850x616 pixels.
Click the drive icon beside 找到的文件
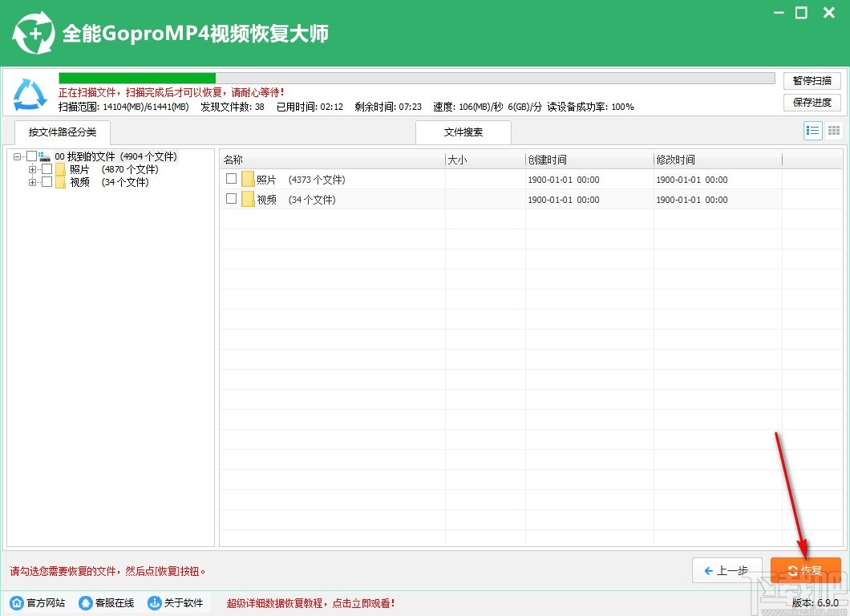point(44,156)
